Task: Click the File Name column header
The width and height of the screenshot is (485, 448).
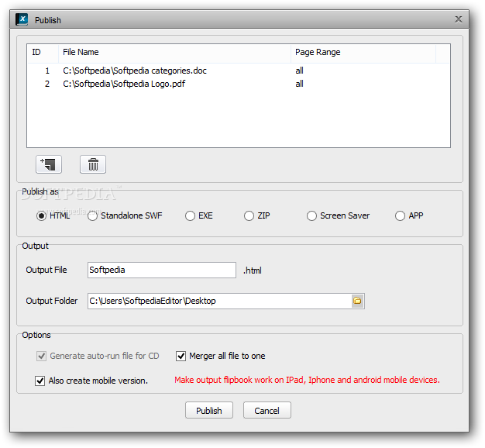Action: 174,52
